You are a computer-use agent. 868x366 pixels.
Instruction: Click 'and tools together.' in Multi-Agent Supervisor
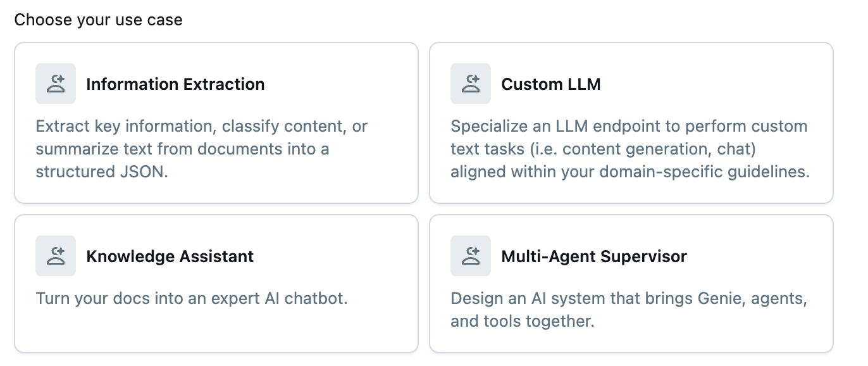(522, 321)
